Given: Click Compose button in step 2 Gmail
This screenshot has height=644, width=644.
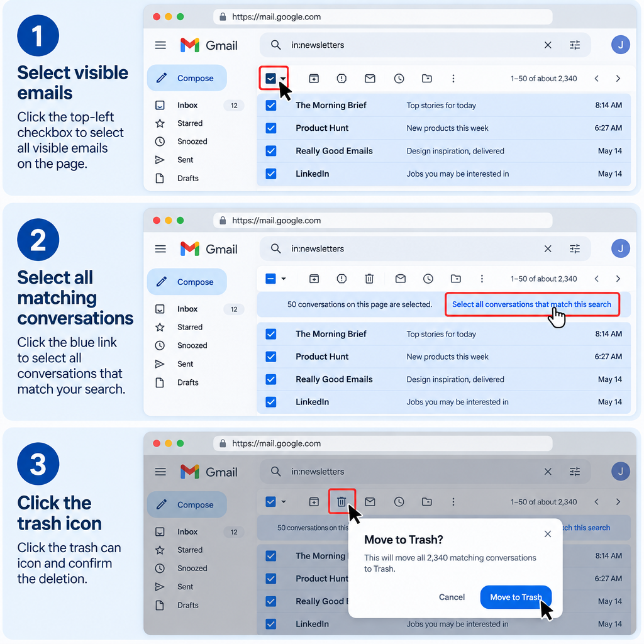Looking at the screenshot, I should coord(187,282).
